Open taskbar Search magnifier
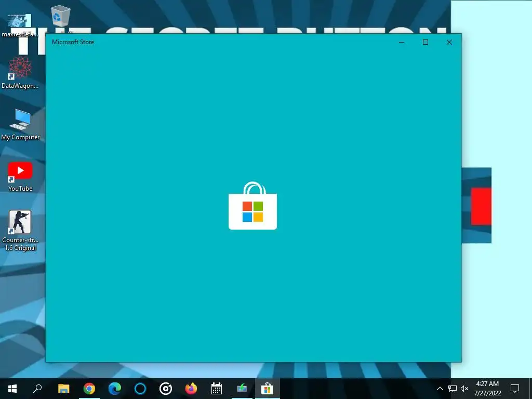 coord(37,389)
